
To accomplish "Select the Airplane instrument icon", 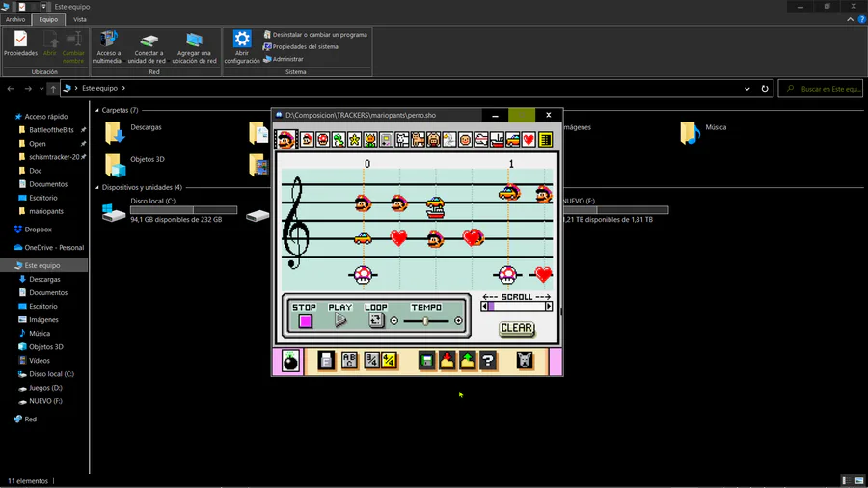I will tap(481, 140).
